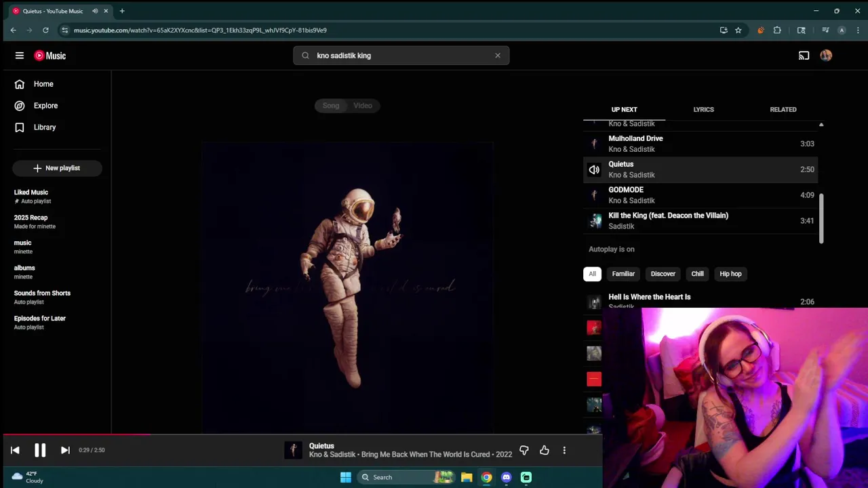The width and height of the screenshot is (868, 488).
Task: Open the account profile avatar
Action: (x=826, y=56)
